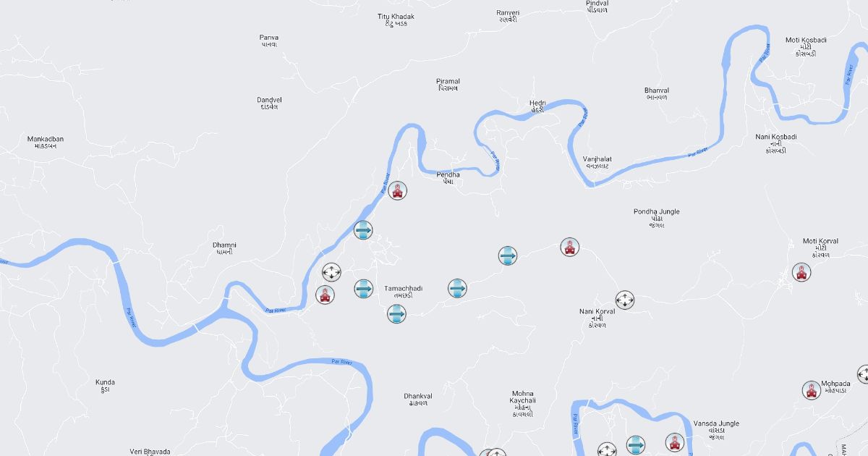Click the four-way arrows marker west of Tamachhadi
The height and width of the screenshot is (456, 868).
pos(331,272)
